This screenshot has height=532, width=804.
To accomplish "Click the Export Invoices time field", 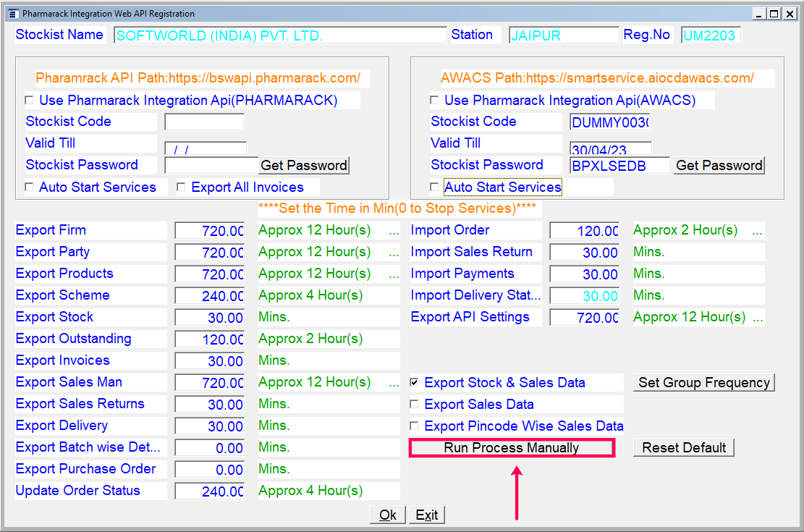I will pos(210,361).
